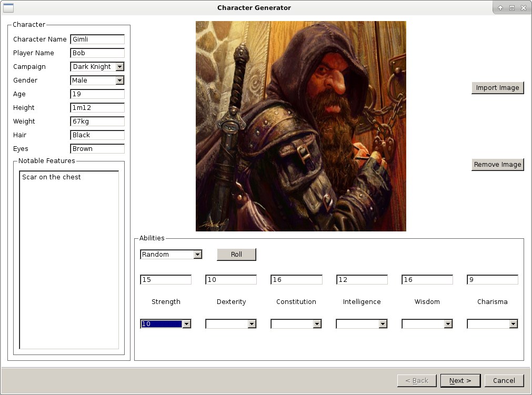532x395 pixels.
Task: Go to Next page of wizard
Action: click(460, 381)
